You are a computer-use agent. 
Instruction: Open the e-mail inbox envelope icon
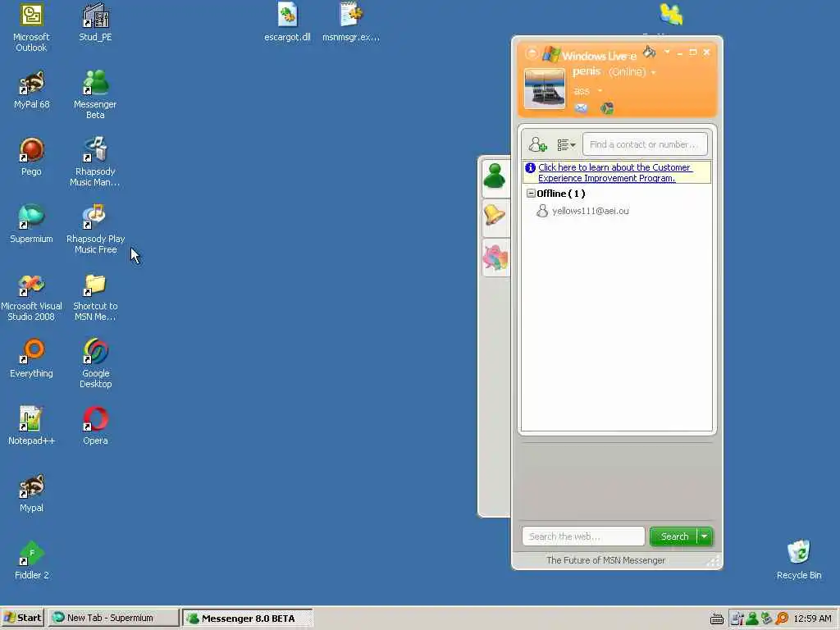click(x=581, y=108)
